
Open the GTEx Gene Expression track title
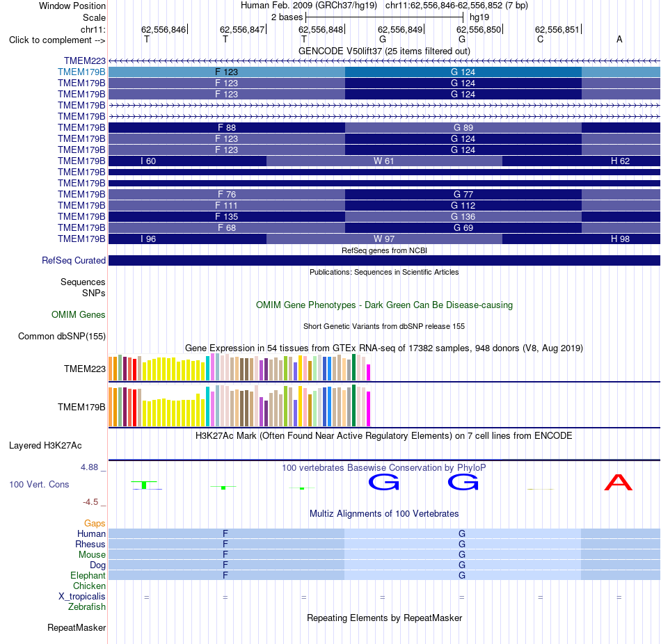[x=384, y=348]
